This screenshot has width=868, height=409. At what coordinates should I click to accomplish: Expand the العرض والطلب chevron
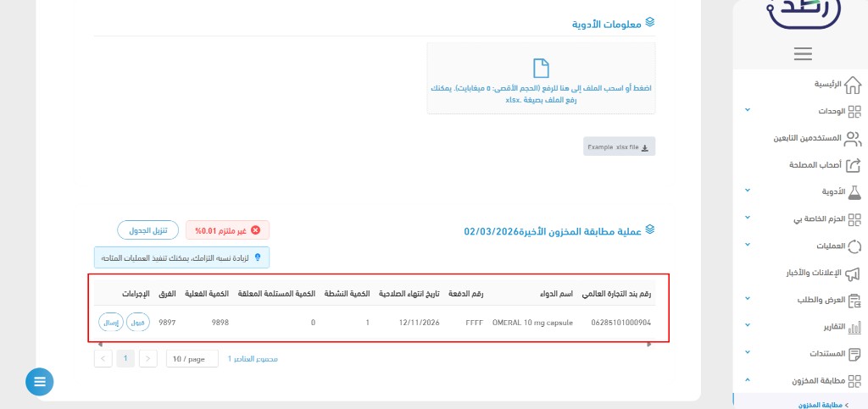(748, 298)
